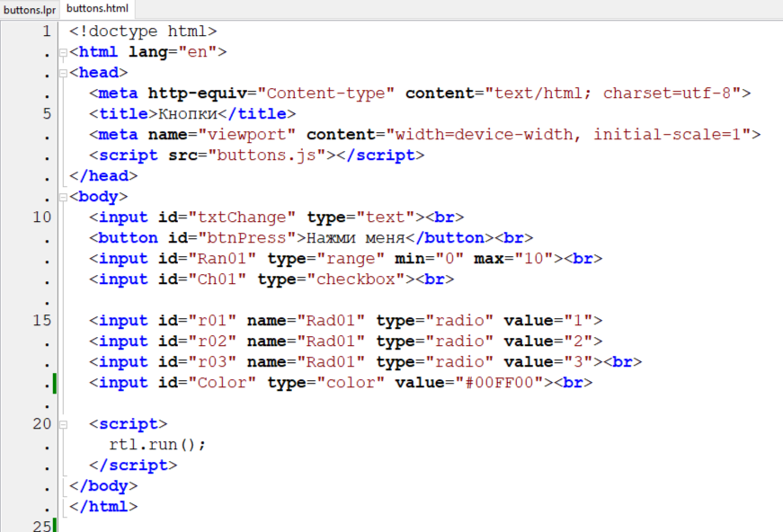Click the rtl.run(); statement
Viewport: 783px width, 532px height.
click(x=157, y=445)
